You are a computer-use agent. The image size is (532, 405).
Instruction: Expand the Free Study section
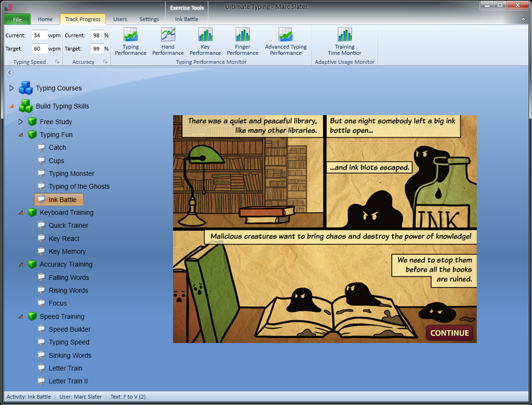point(21,122)
